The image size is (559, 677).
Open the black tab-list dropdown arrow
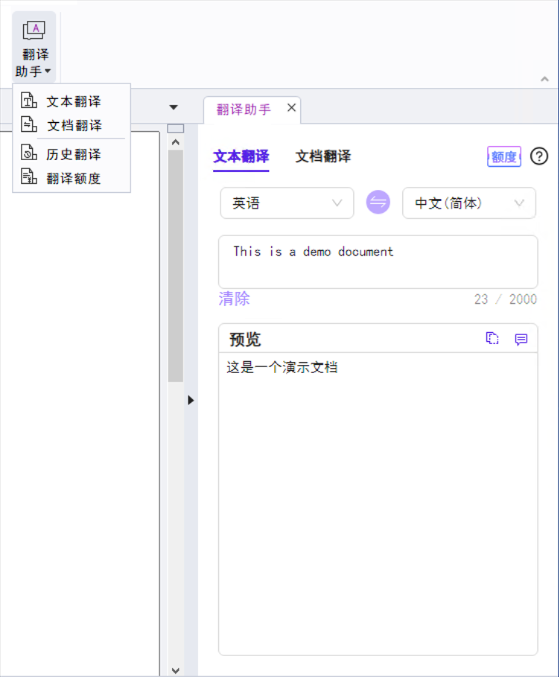(x=174, y=108)
